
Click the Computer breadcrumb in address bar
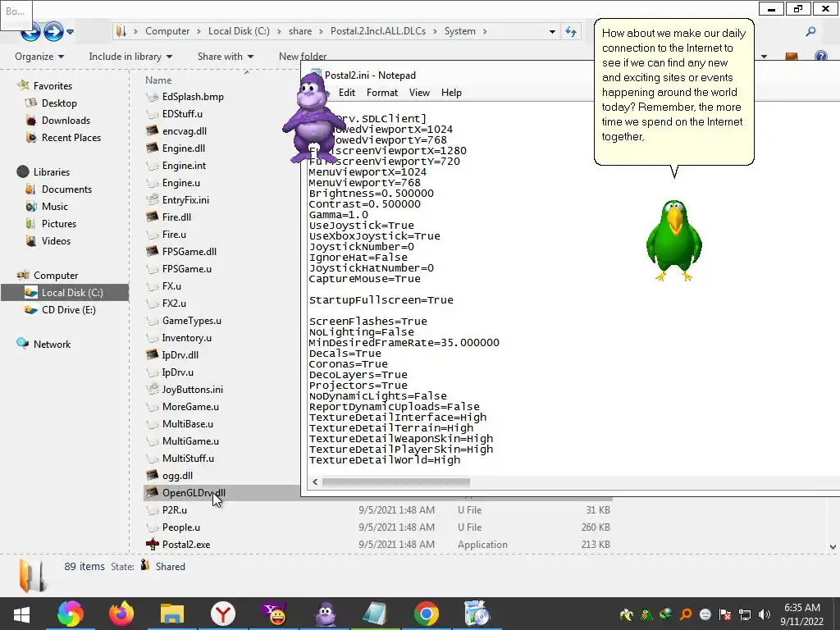tap(167, 31)
